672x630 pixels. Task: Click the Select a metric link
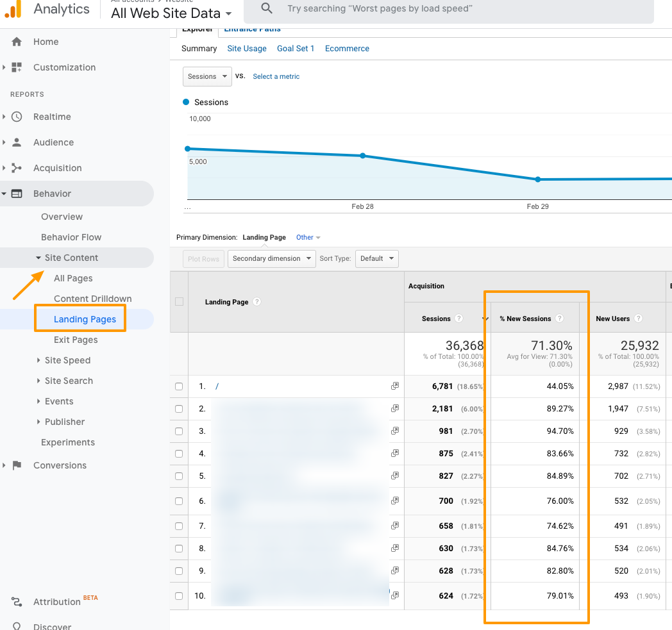tap(276, 76)
